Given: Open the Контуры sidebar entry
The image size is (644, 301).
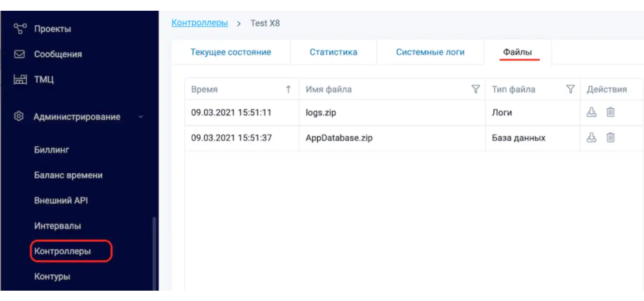Looking at the screenshot, I should 52,276.
